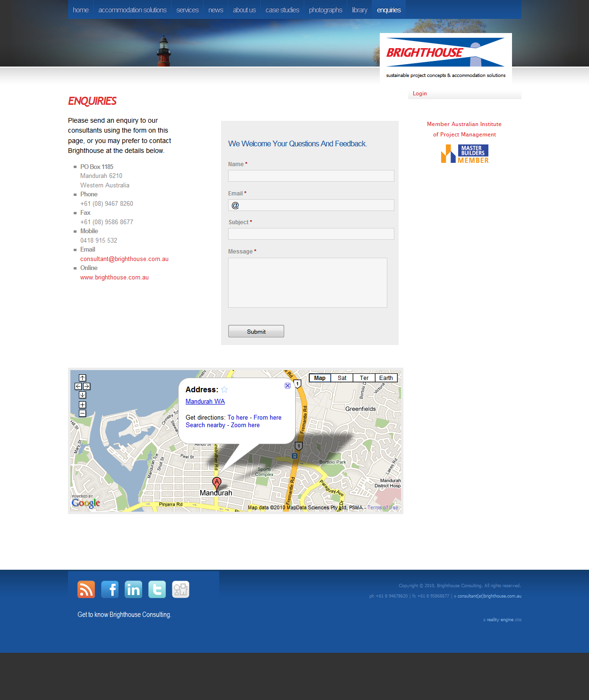Click the Login link
589x700 pixels.
pos(419,93)
